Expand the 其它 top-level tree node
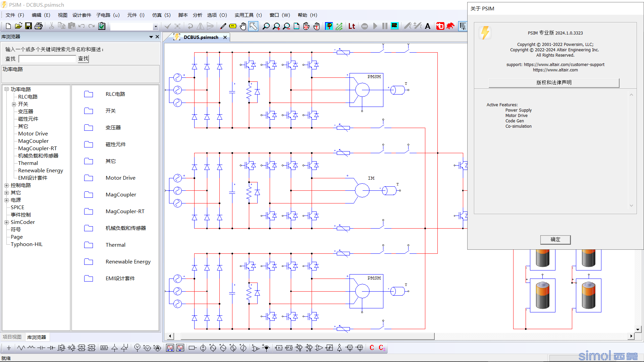 click(x=6, y=193)
